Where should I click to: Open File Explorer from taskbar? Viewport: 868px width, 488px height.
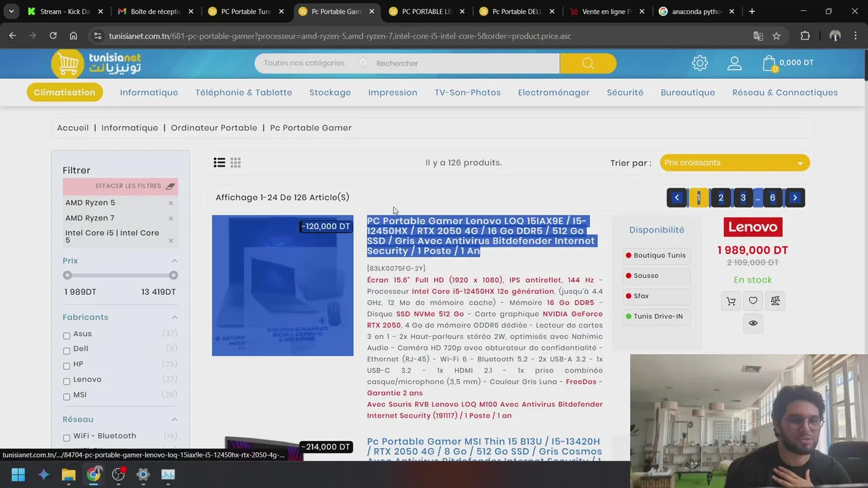(68, 474)
